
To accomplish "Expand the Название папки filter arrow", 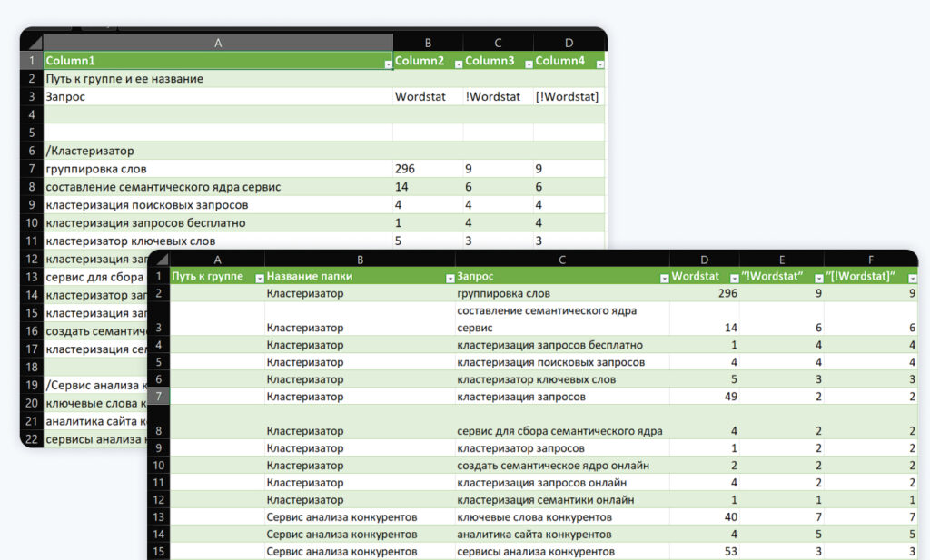I will pos(450,279).
